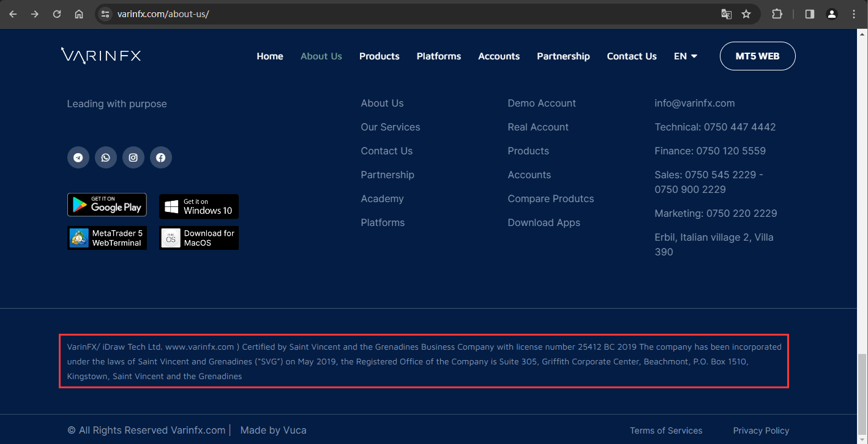Screen dimensions: 868x444
Task: Open MetaTrader 5 WebTerminal badge
Action: tap(107, 238)
